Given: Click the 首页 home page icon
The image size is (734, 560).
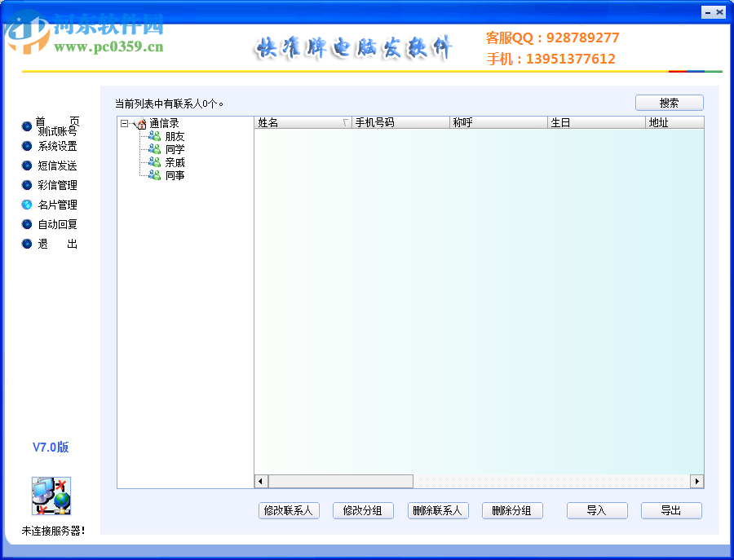Looking at the screenshot, I should pyautogui.click(x=27, y=126).
